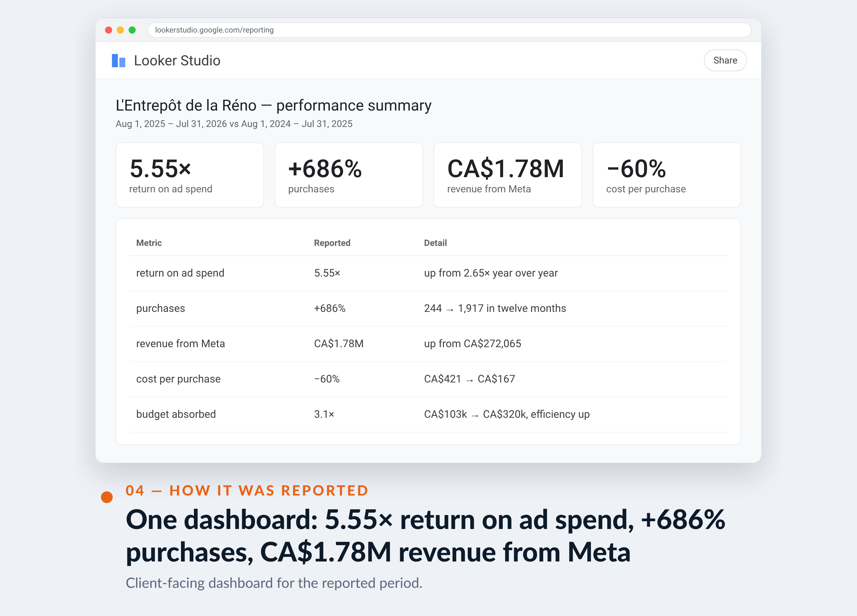Click the CA$1.78M value in the table

(x=338, y=344)
